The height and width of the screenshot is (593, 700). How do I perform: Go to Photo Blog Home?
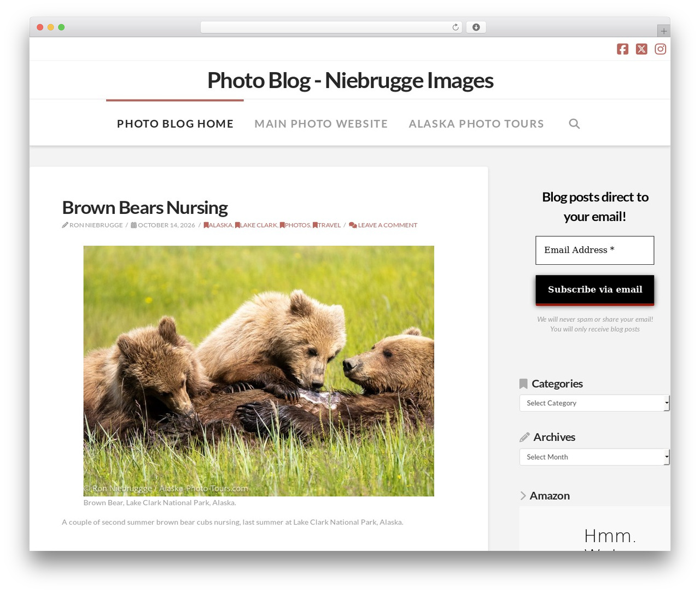pos(175,124)
